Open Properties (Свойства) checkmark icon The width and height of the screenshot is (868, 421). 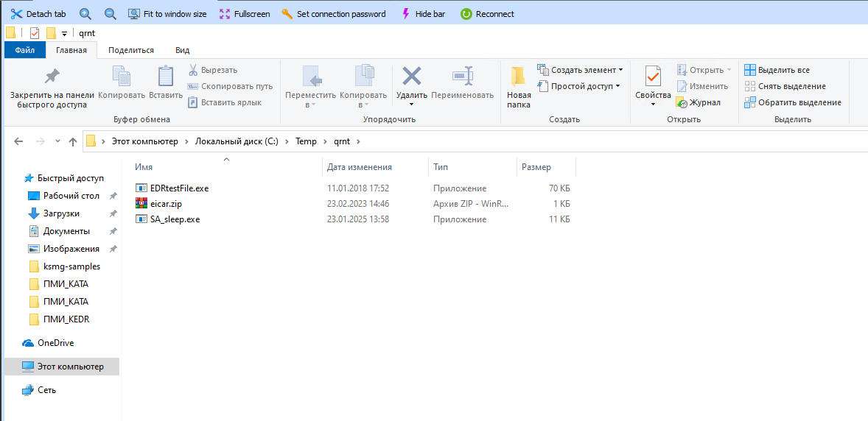pos(653,77)
